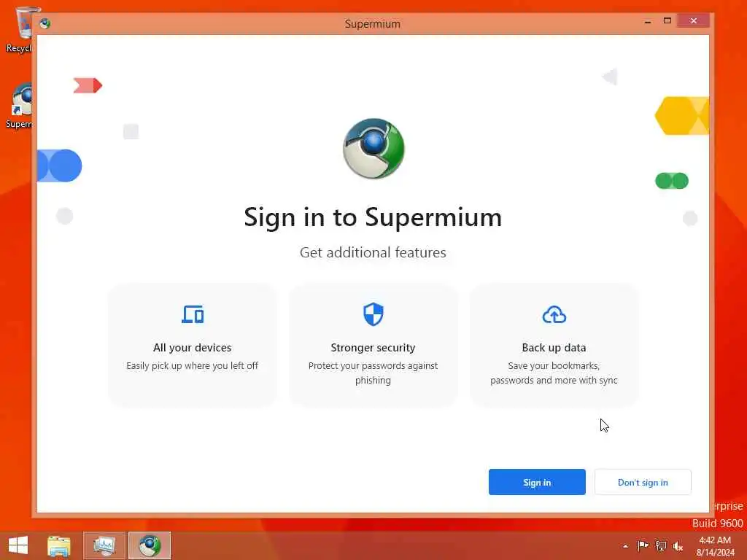The image size is (747, 560).
Task: Select the Supermium taskbar button
Action: (x=149, y=545)
